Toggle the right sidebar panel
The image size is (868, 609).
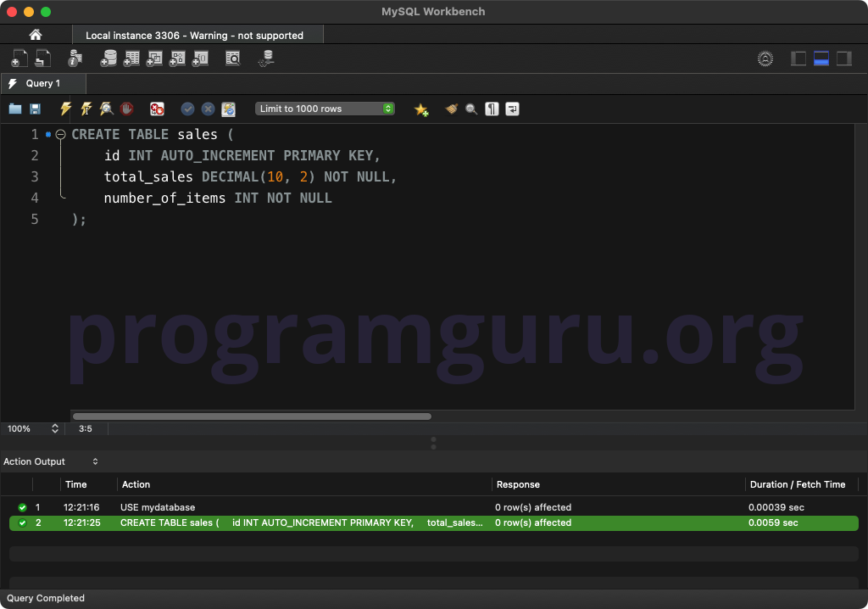(x=843, y=59)
